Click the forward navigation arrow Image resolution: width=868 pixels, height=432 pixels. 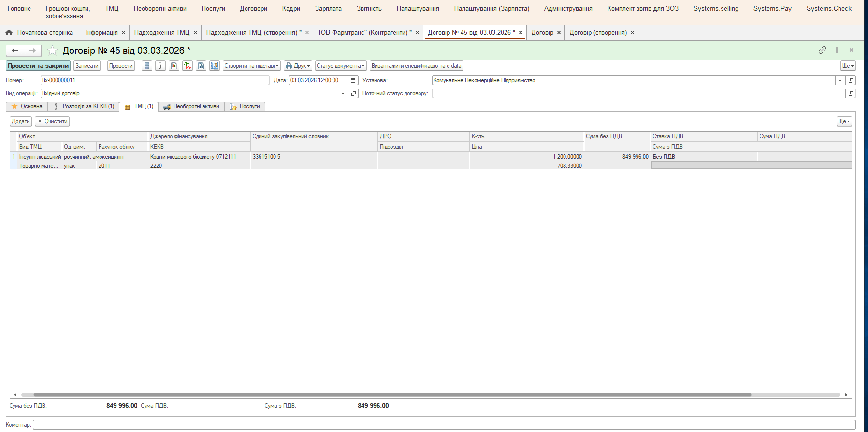click(x=32, y=50)
